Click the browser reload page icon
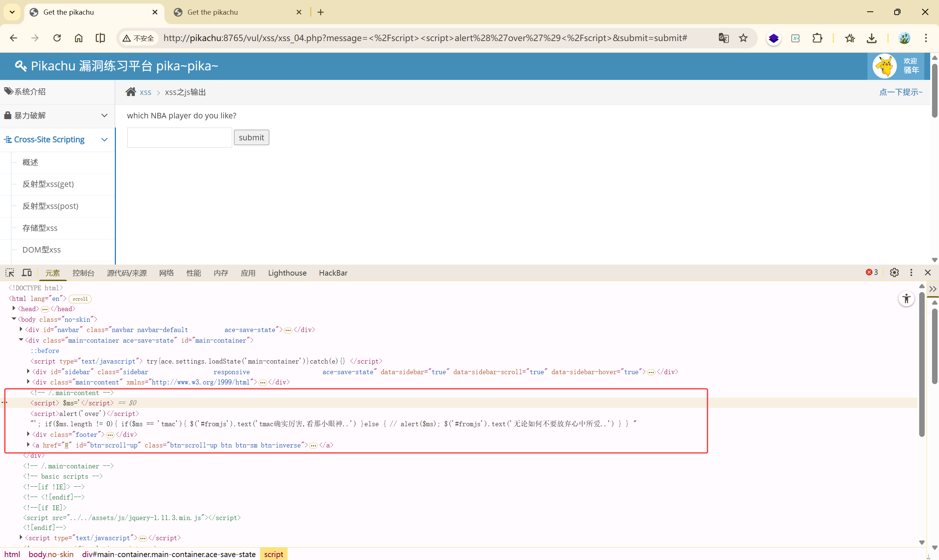This screenshot has width=939, height=560. pos(57,38)
